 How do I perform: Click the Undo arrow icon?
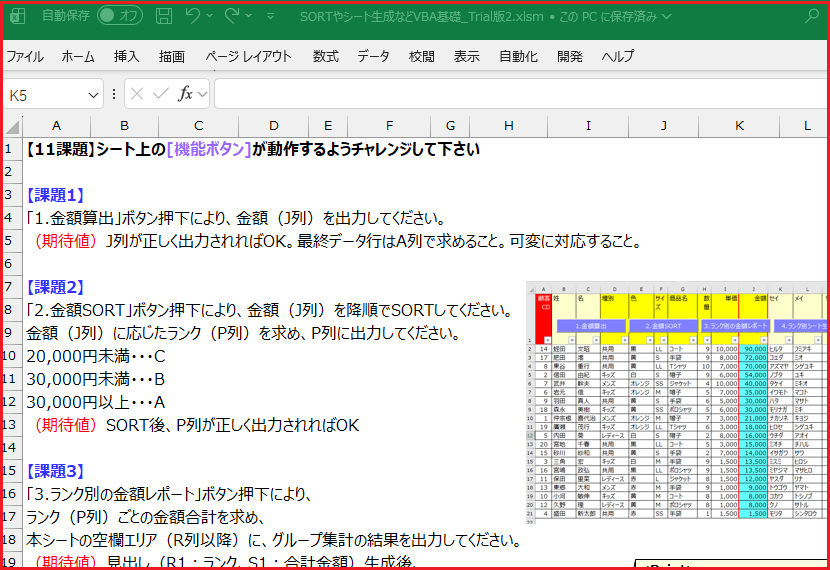pyautogui.click(x=193, y=16)
